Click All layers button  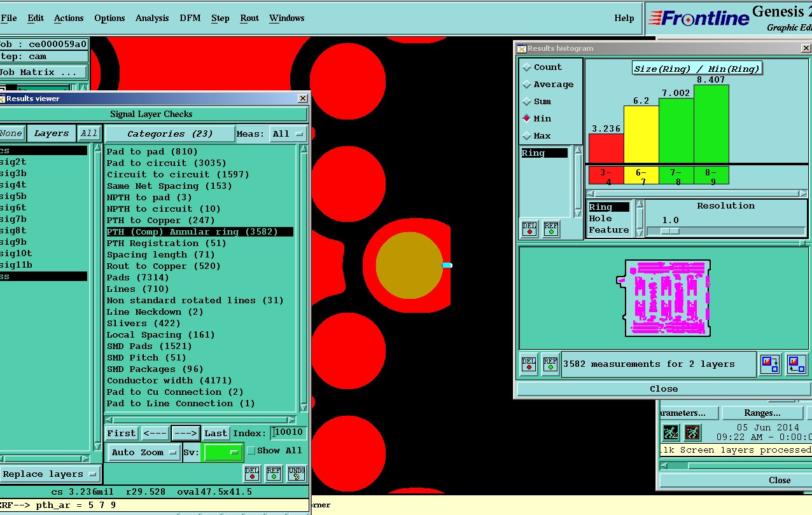tap(89, 133)
